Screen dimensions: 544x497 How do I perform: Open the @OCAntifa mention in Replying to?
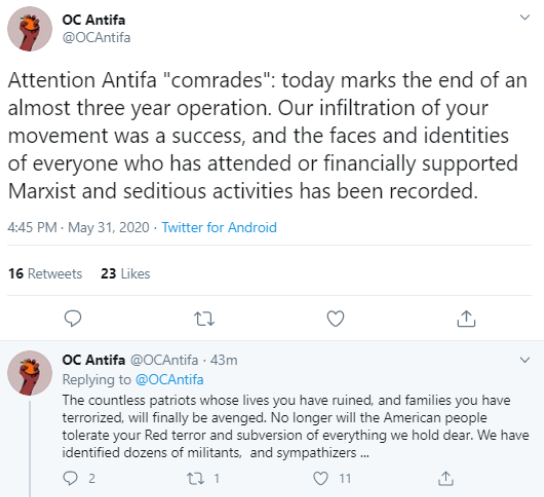[169, 379]
